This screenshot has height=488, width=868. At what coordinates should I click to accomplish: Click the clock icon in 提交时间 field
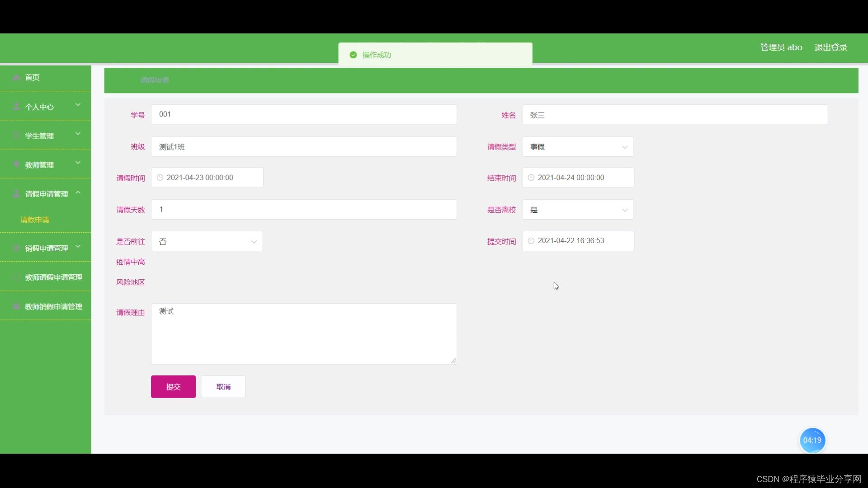(x=531, y=241)
